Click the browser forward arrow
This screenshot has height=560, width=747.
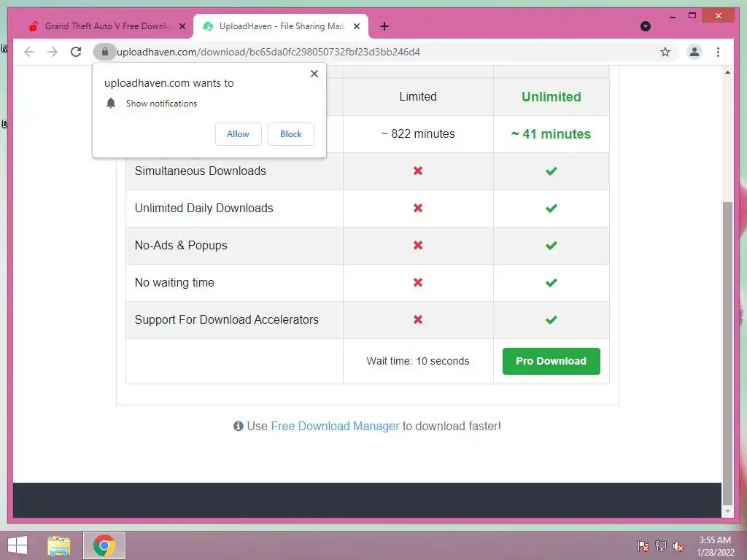pos(53,52)
